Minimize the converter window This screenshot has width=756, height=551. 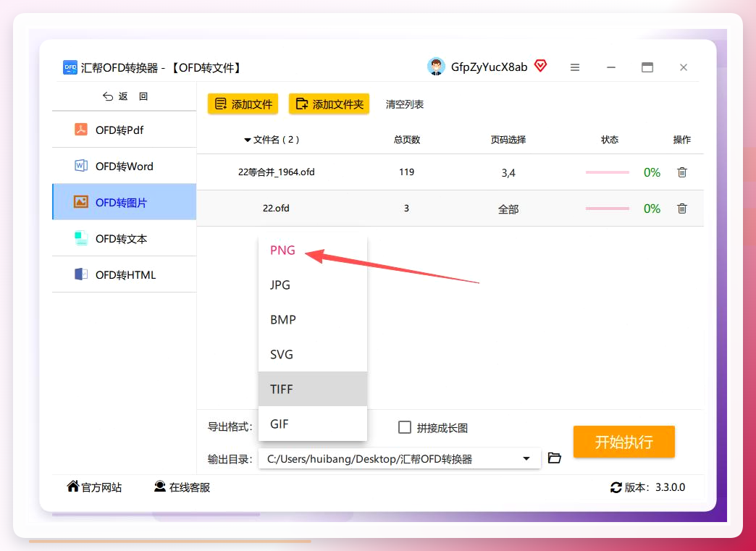pos(611,67)
